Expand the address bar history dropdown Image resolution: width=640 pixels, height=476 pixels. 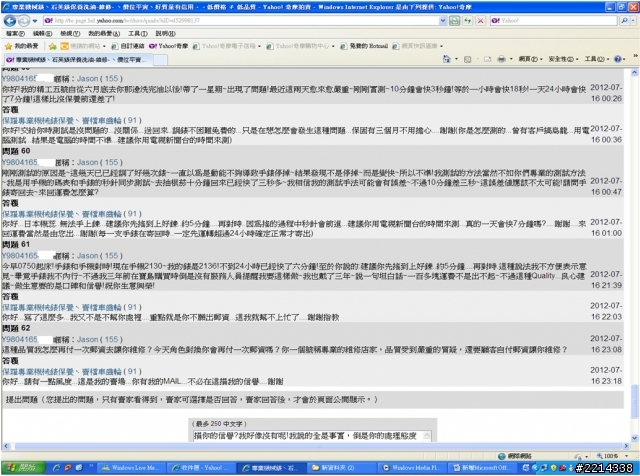tap(443, 20)
